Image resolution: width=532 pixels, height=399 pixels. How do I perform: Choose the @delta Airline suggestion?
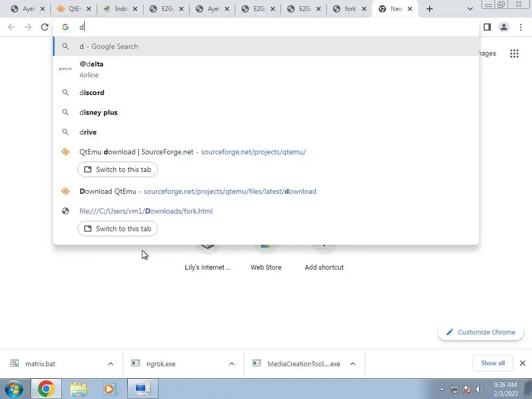(x=266, y=69)
